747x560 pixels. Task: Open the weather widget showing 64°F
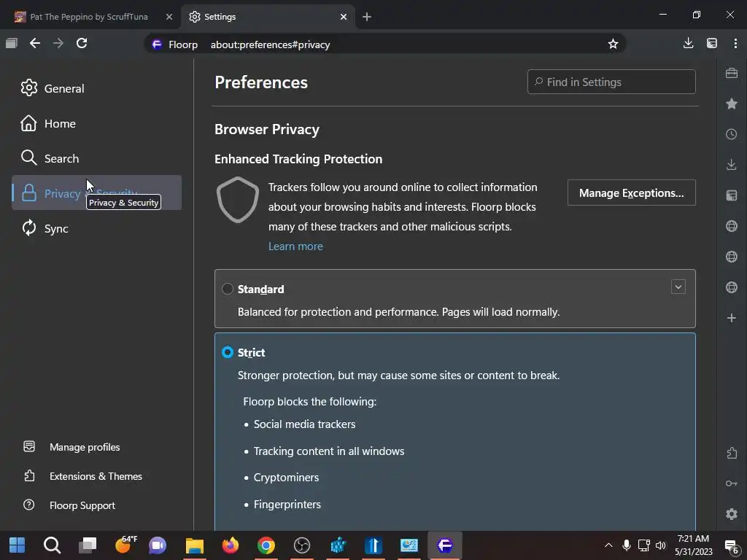pyautogui.click(x=125, y=544)
